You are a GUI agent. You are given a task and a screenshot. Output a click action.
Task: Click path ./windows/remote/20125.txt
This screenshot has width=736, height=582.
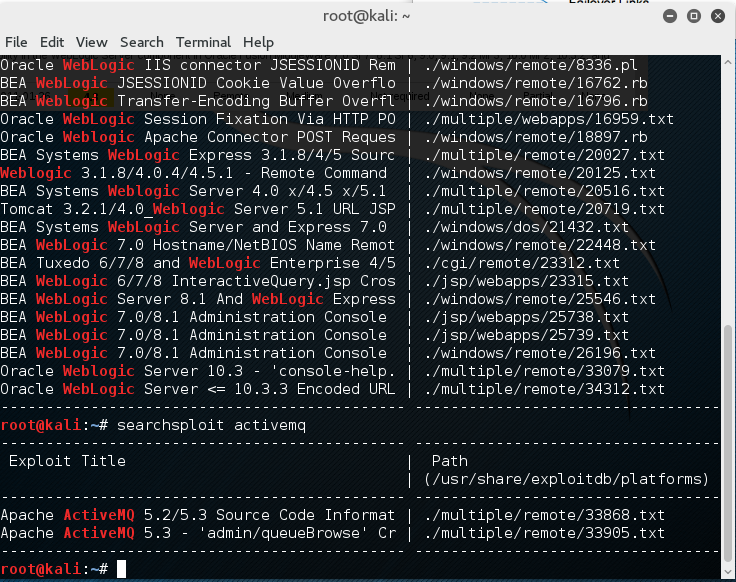click(x=540, y=173)
